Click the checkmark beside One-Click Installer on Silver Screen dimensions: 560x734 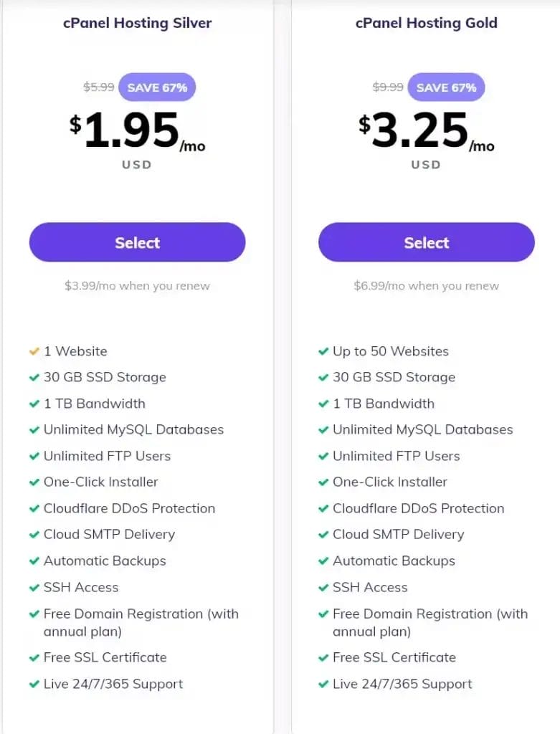(x=34, y=482)
